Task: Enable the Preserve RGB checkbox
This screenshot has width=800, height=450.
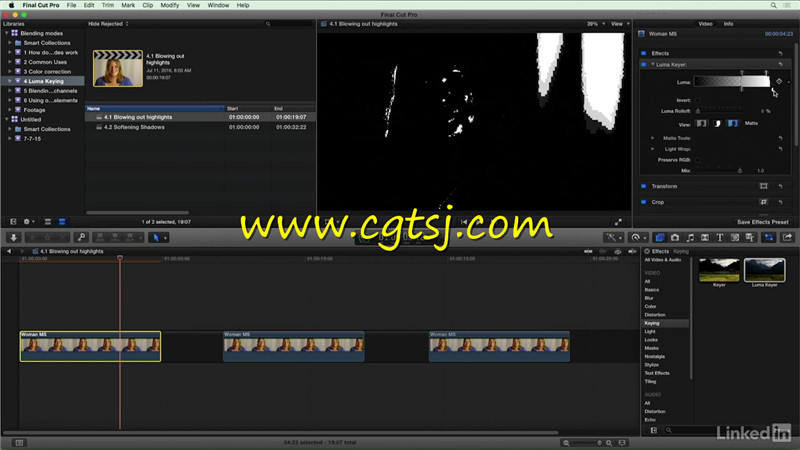Action: [697, 160]
